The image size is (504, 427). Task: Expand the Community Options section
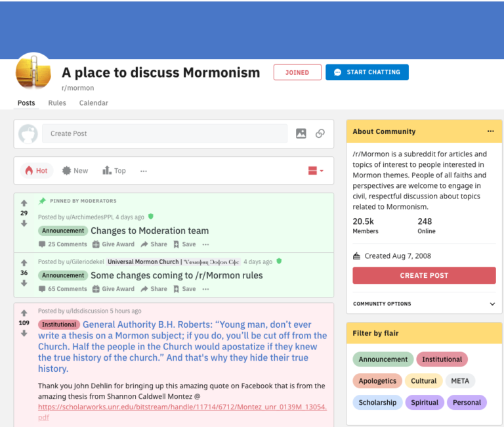[x=492, y=304]
